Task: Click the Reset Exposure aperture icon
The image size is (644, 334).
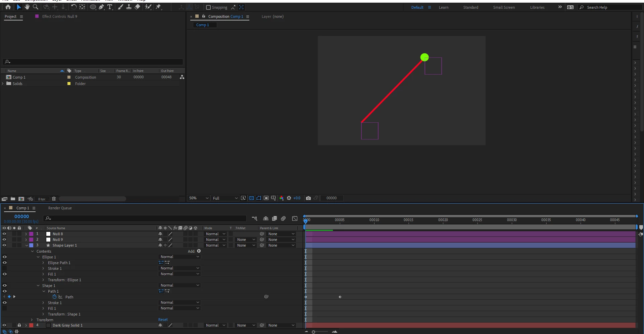Action: click(x=289, y=198)
